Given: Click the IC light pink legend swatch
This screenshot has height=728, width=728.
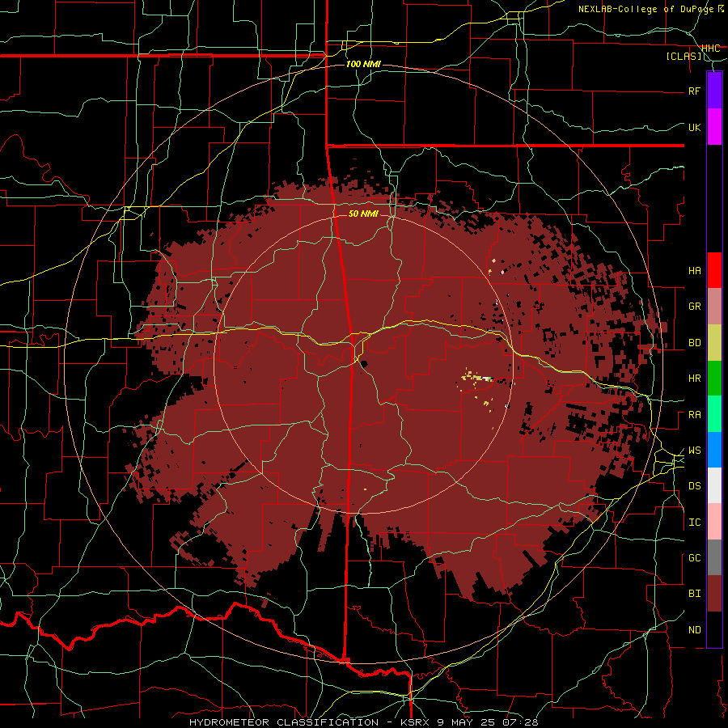Looking at the screenshot, I should 714,522.
